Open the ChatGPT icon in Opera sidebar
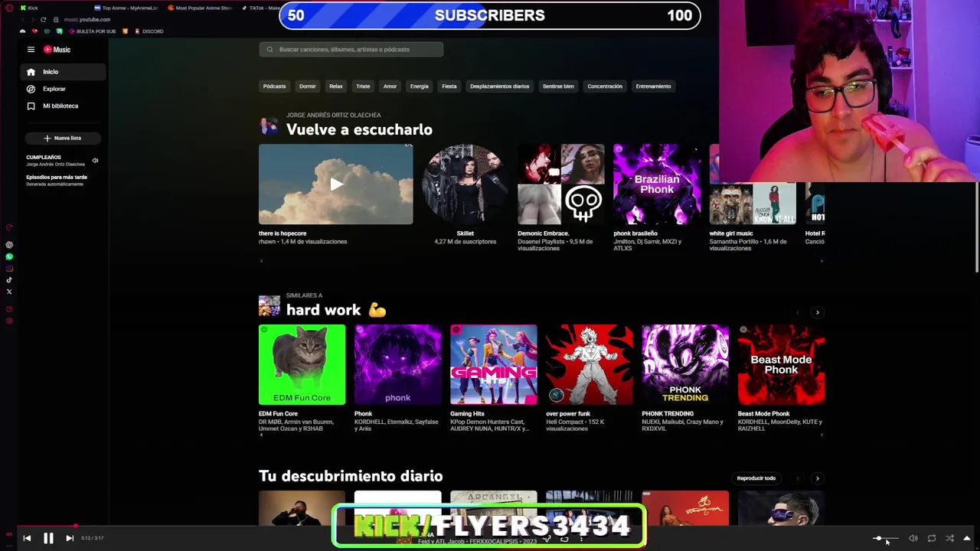This screenshot has width=980, height=551. [9, 245]
